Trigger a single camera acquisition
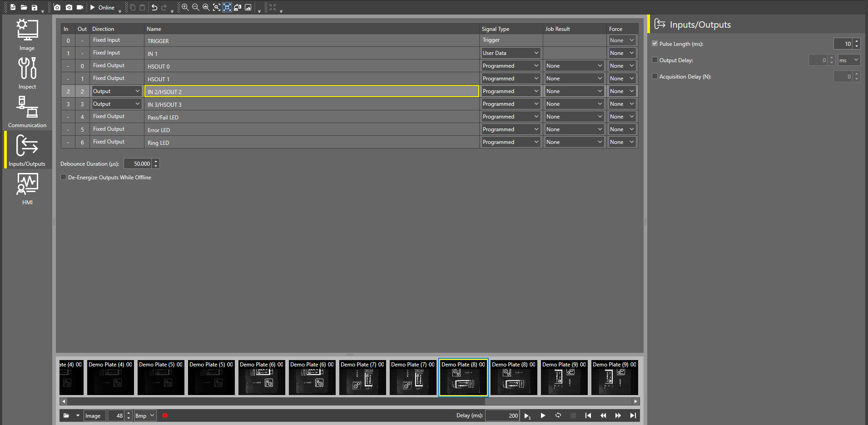The image size is (868, 425). [57, 7]
